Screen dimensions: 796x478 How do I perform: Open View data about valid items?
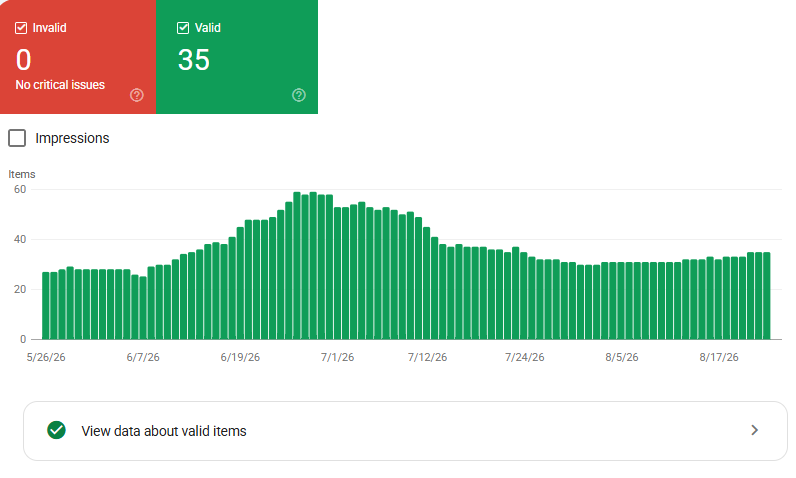405,431
